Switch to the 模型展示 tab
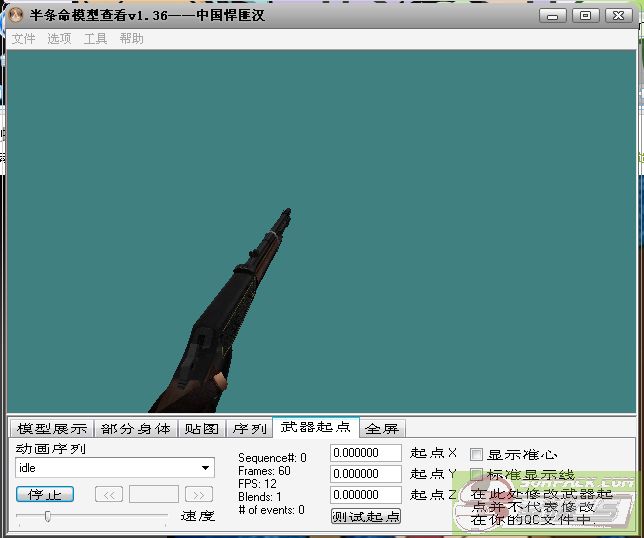 pyautogui.click(x=52, y=428)
